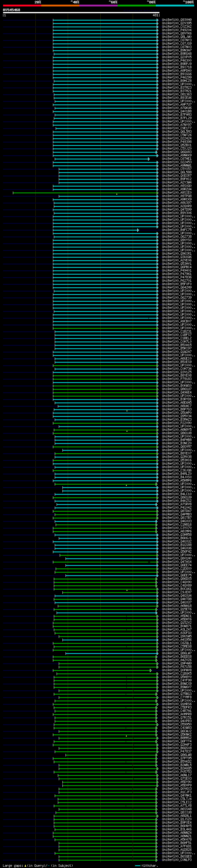Open hit UniRef100_B9N3A7
This screenshot has height=868, width=197.
177,50
